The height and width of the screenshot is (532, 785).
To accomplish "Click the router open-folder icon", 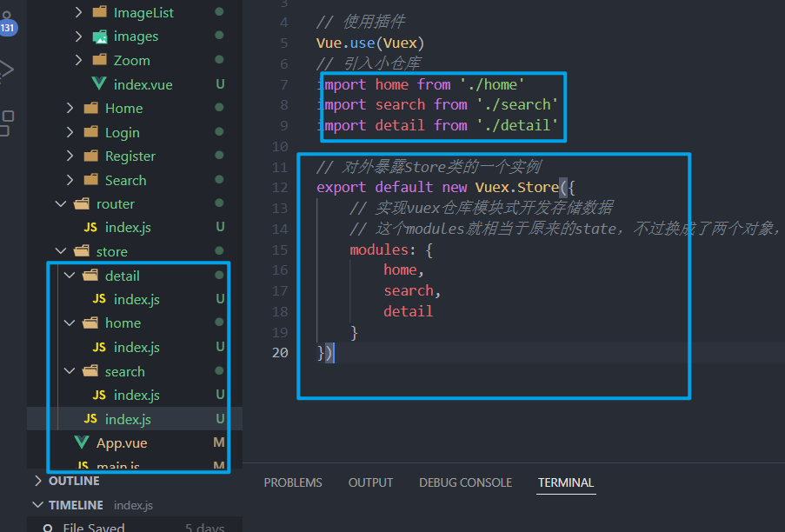I will [82, 203].
